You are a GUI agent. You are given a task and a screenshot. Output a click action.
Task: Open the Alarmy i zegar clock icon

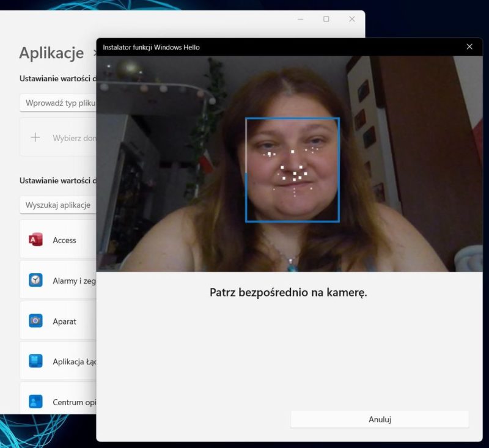point(35,280)
